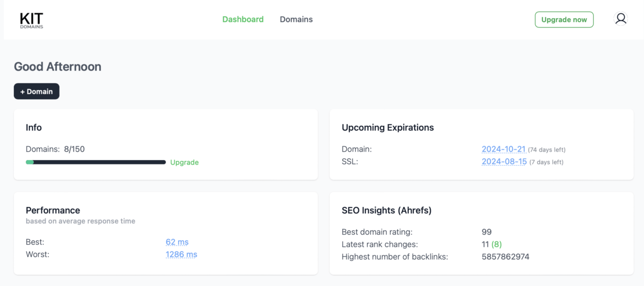
Task: Open the Domains navigation tab
Action: click(296, 19)
